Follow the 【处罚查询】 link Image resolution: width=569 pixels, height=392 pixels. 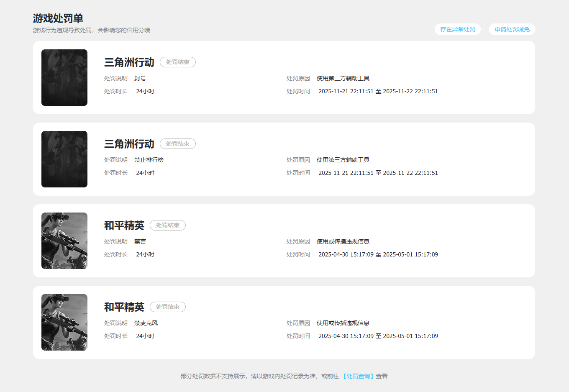point(358,376)
